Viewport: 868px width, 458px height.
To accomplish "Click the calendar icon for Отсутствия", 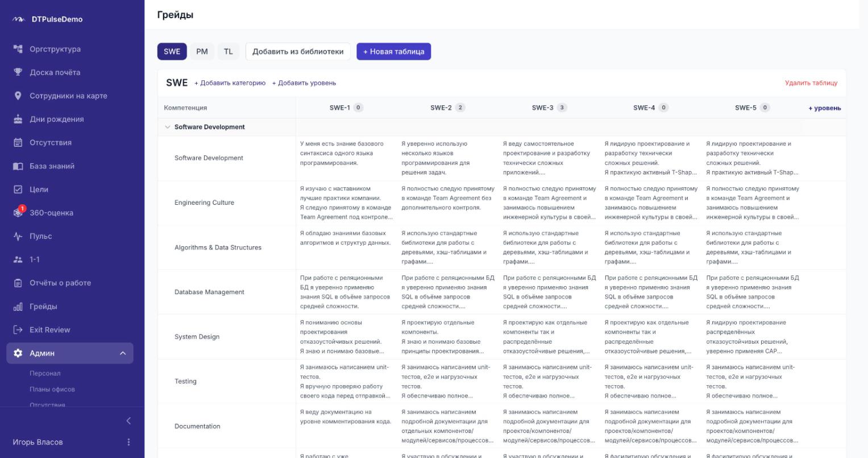I will point(18,142).
